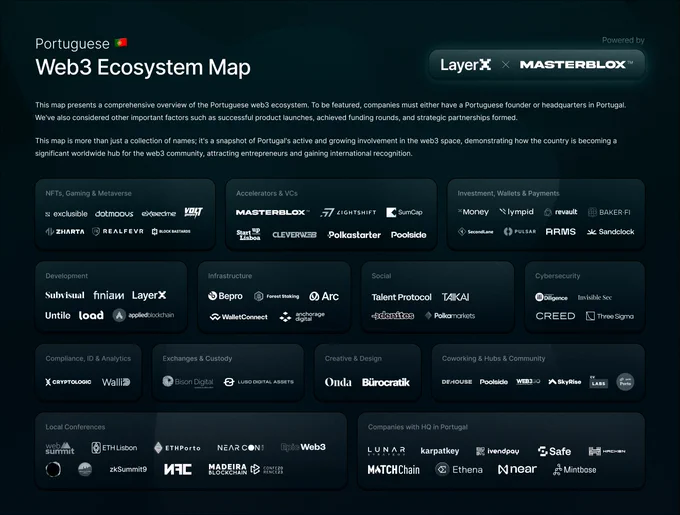Click the Talent Protocol logo

click(x=402, y=297)
